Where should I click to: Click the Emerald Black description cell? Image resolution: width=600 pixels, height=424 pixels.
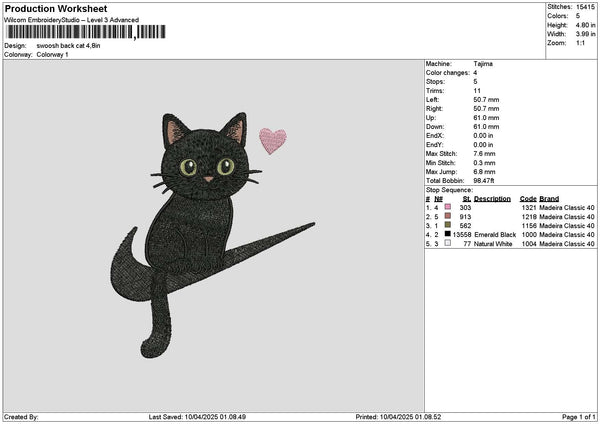click(495, 235)
